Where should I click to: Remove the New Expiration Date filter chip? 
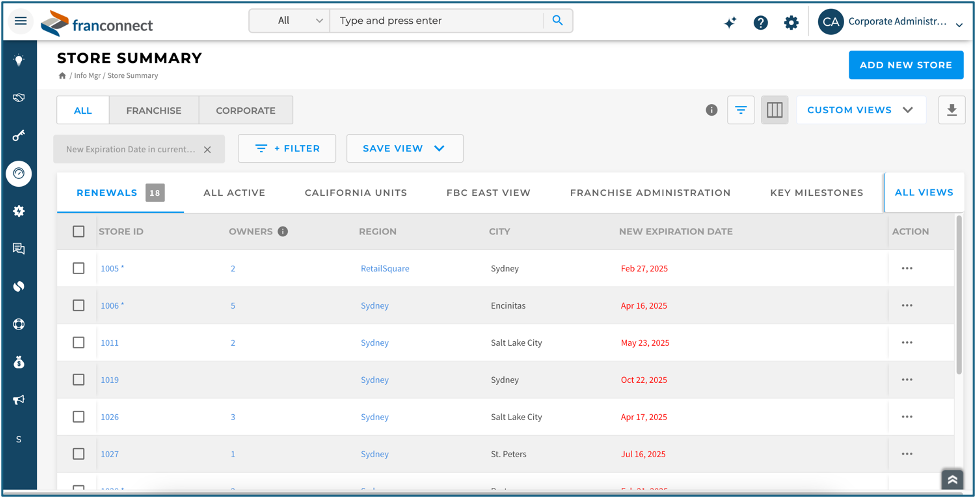pos(207,149)
